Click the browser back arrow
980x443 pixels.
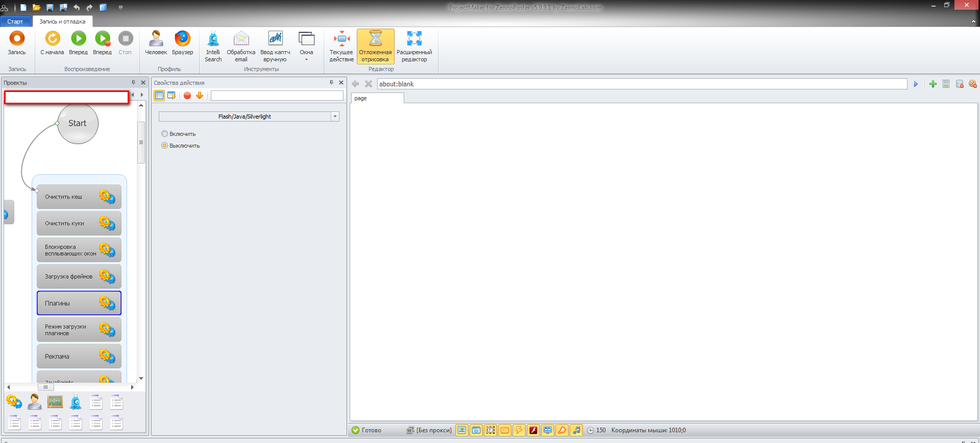(355, 84)
